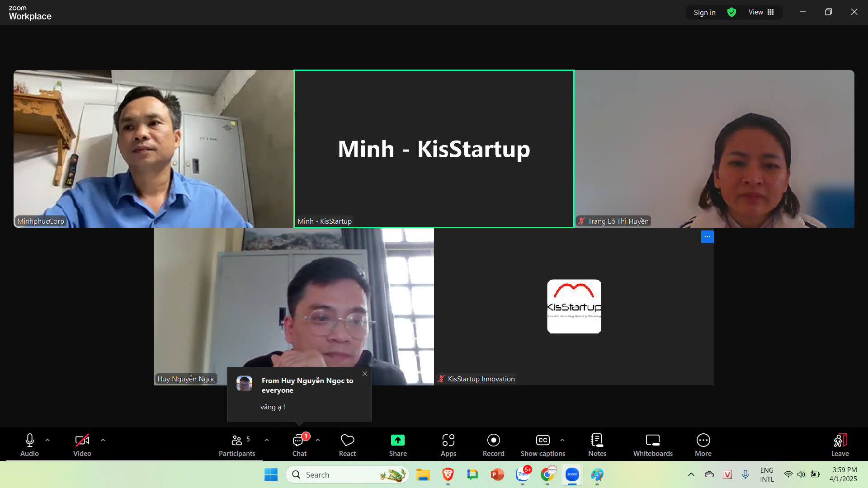Click the blue ellipsis on KisStartup Innovation tile

[x=708, y=237]
